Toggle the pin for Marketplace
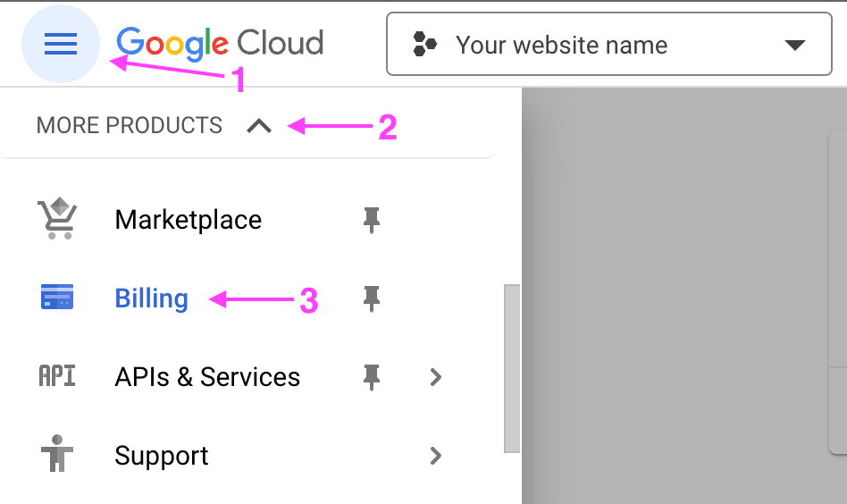 [371, 220]
